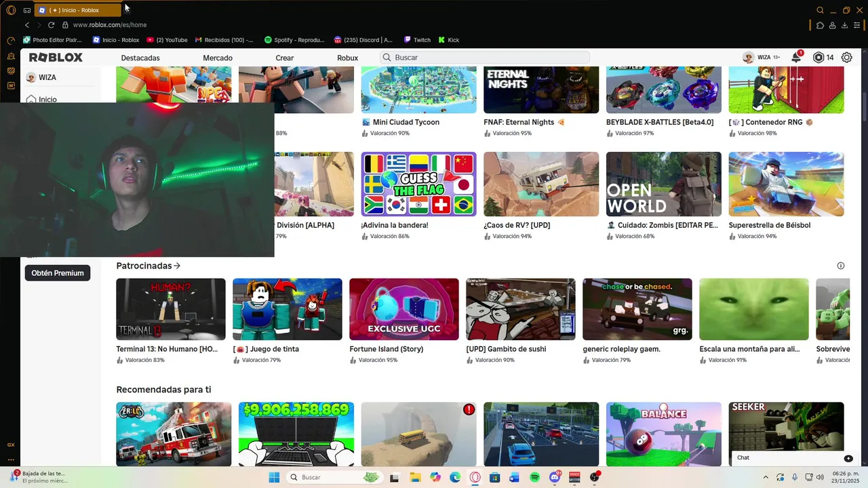The image size is (868, 488).
Task: Open Terminal 13: No Humano thumbnail
Action: coord(171,309)
